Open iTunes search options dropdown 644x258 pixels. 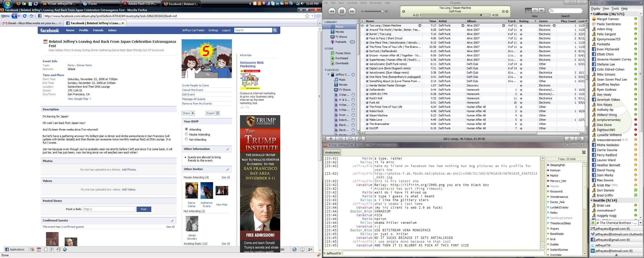[x=552, y=11]
